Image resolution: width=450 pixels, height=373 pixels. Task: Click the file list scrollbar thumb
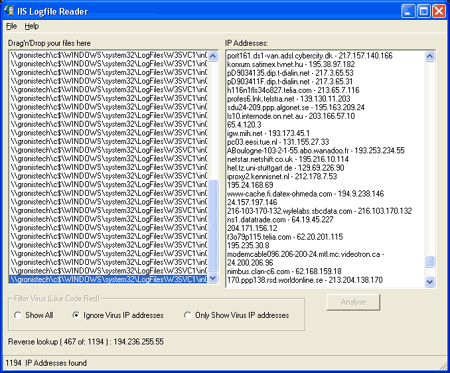[x=213, y=226]
